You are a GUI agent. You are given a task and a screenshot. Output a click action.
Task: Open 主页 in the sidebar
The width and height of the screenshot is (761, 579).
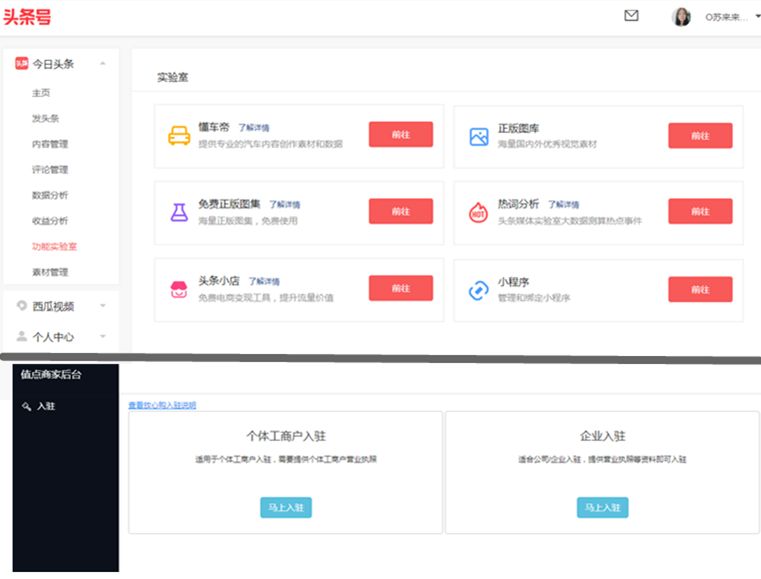tap(41, 93)
